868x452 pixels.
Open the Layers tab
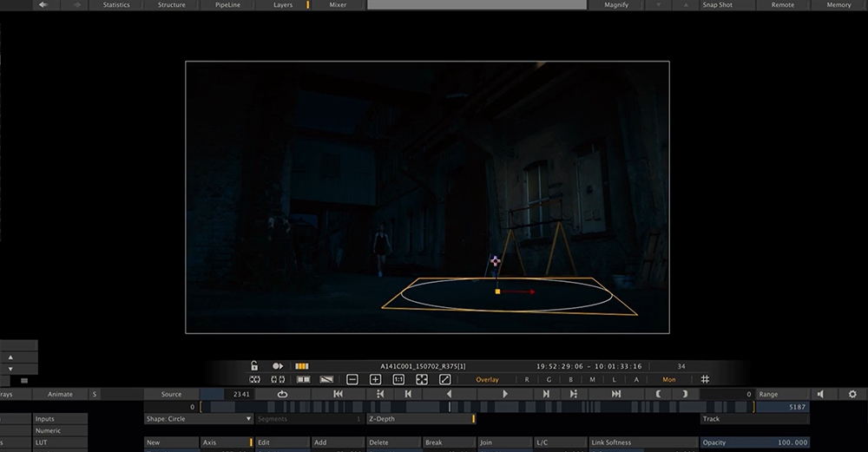(x=283, y=4)
